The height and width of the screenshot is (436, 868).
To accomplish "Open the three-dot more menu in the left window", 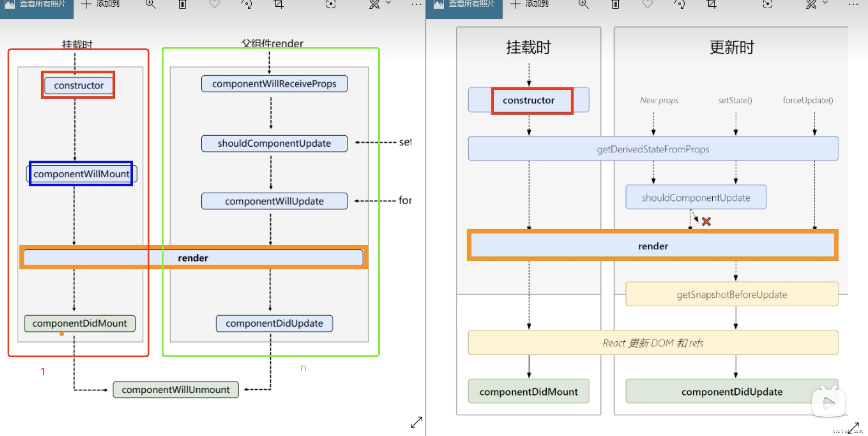I will (x=416, y=4).
